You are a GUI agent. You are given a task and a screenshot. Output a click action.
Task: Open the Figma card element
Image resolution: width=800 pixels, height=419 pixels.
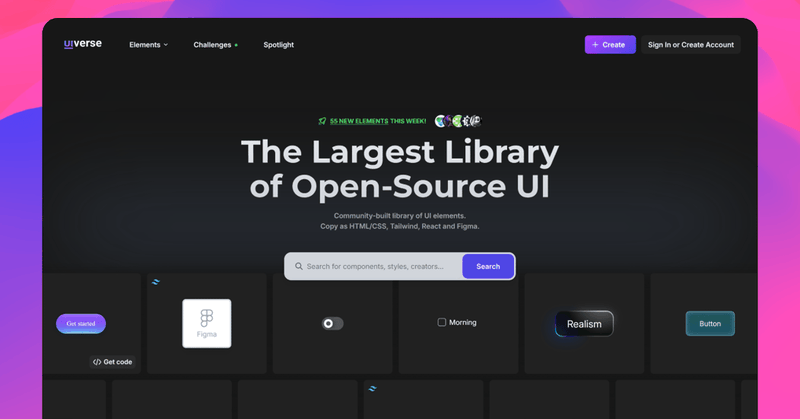click(x=207, y=323)
